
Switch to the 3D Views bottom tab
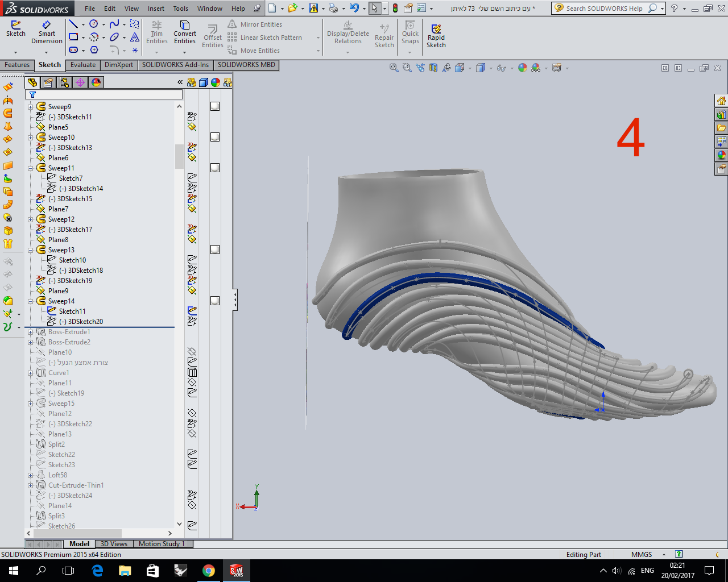114,544
